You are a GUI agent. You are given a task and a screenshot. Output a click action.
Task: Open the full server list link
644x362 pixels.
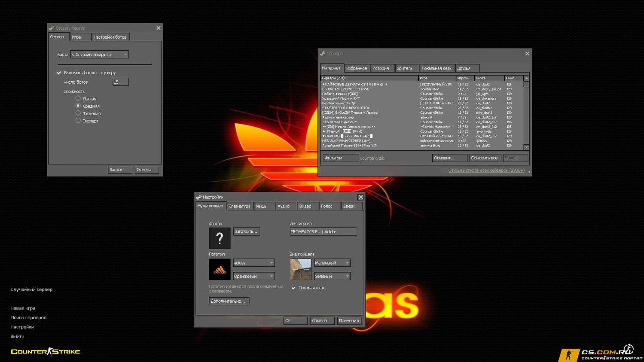click(486, 170)
